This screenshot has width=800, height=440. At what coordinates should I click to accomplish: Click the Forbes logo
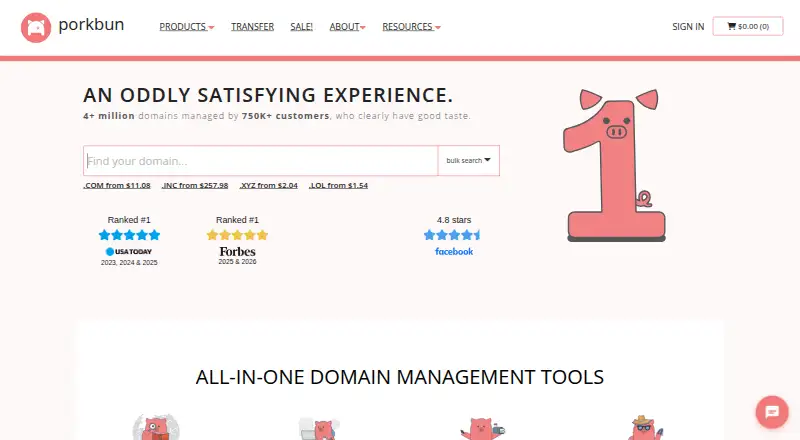pyautogui.click(x=237, y=252)
